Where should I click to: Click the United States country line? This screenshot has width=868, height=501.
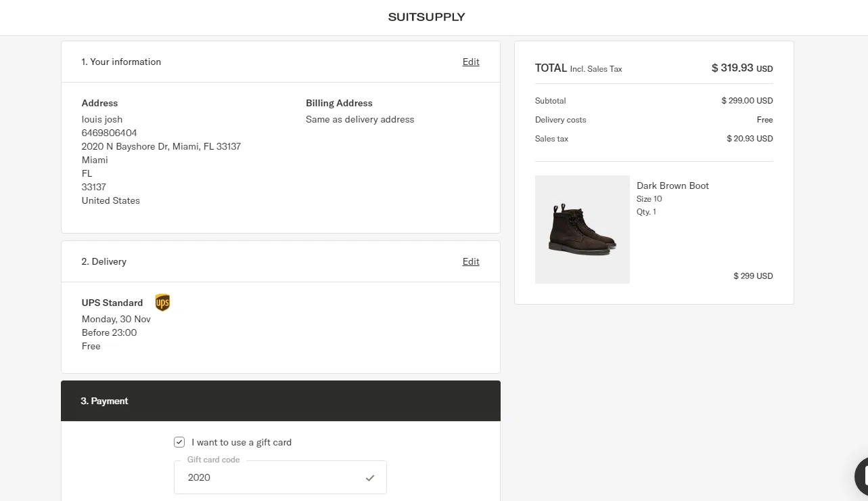pyautogui.click(x=111, y=200)
